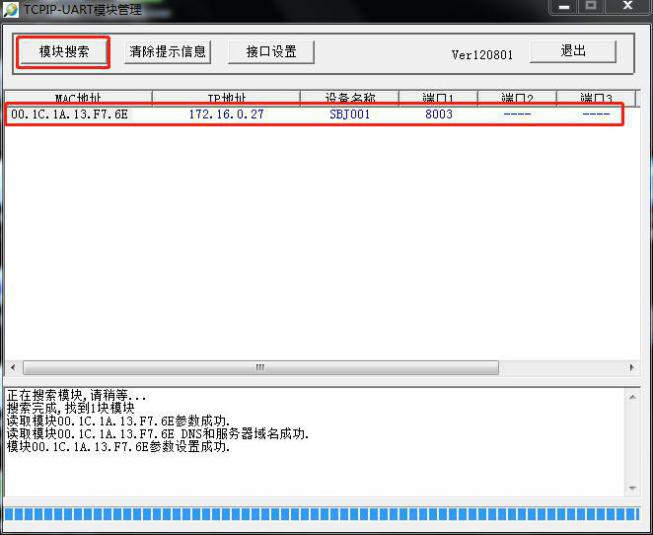Click the Ver120801 version label
653x535 pixels.
click(x=482, y=55)
